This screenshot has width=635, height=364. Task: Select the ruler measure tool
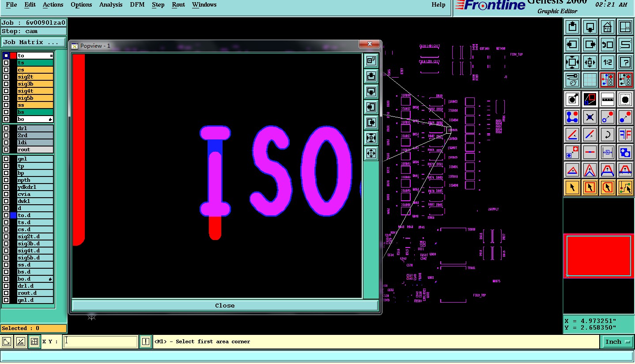coord(608,99)
